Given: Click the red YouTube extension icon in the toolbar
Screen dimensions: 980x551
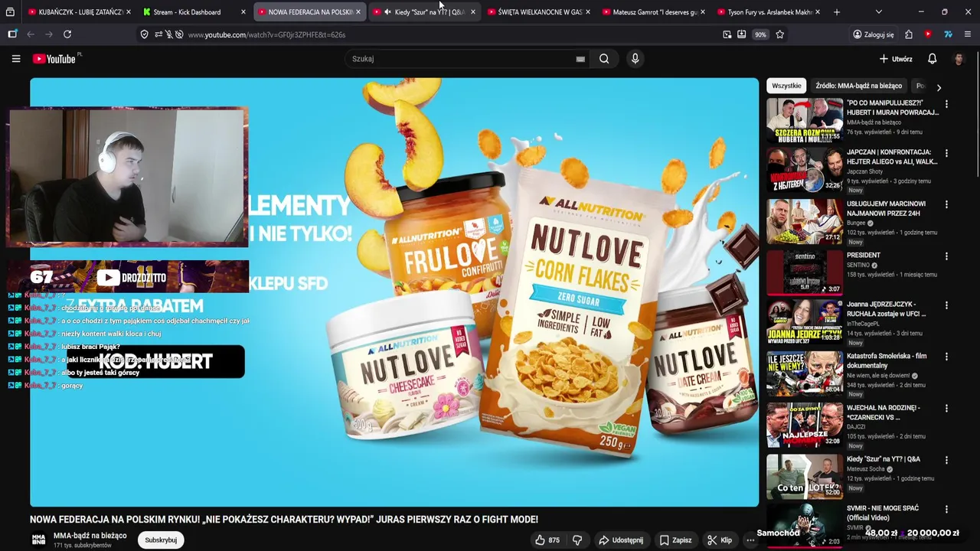Looking at the screenshot, I should click(x=928, y=34).
